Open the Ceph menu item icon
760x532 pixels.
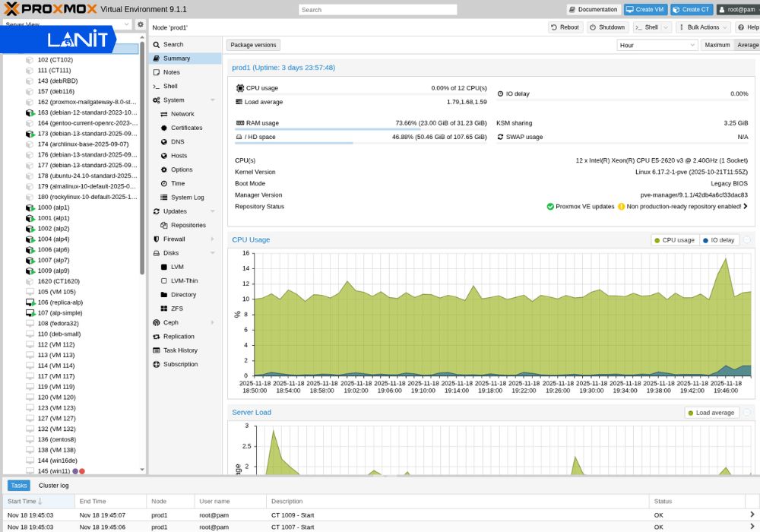click(x=156, y=322)
